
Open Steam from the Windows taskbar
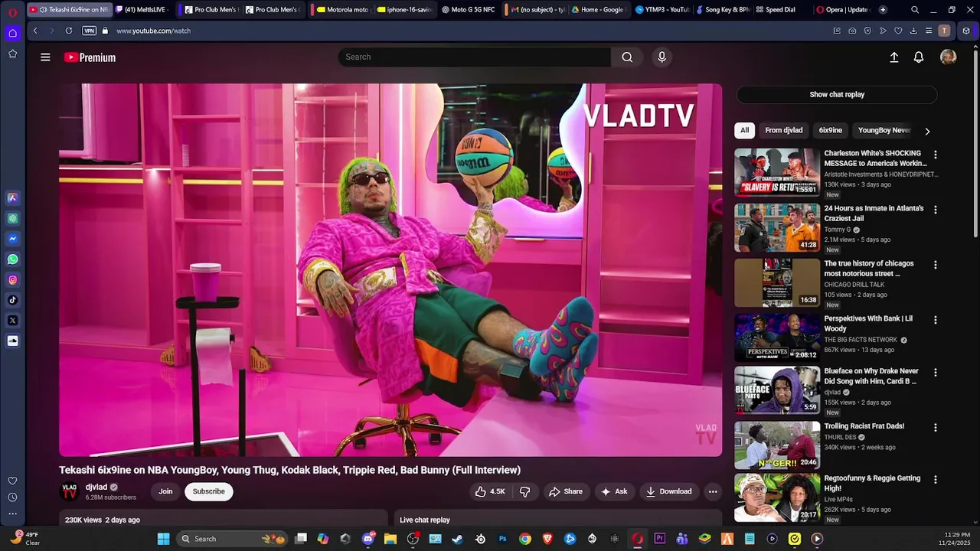tap(458, 539)
